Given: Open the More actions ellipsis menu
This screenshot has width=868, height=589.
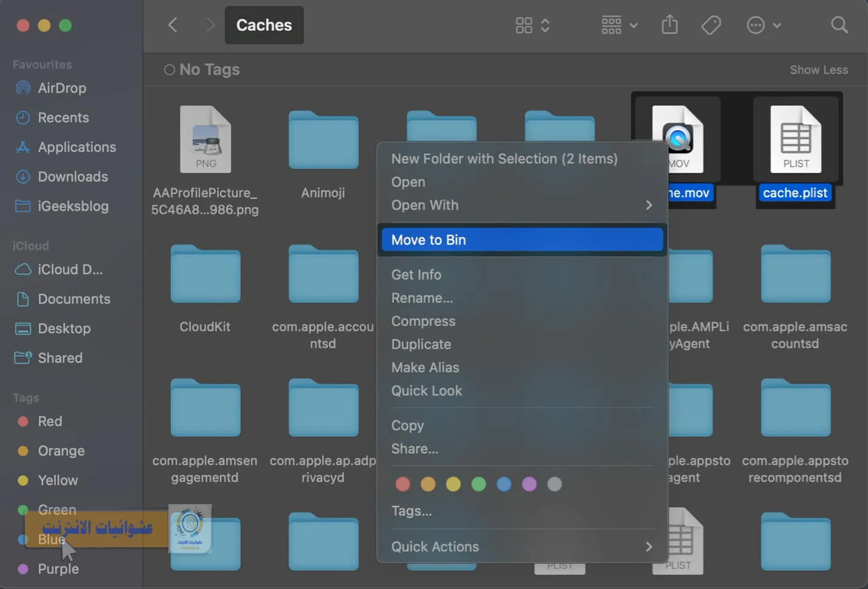Looking at the screenshot, I should 763,25.
